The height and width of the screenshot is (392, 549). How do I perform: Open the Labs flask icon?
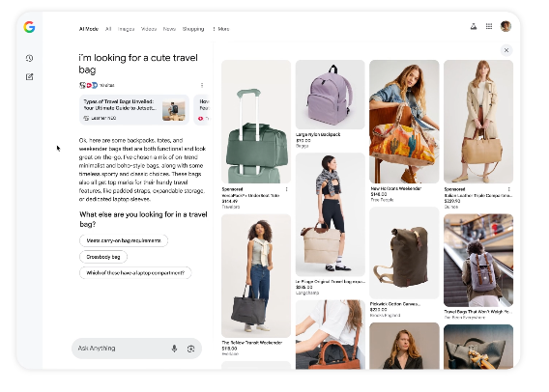474,26
